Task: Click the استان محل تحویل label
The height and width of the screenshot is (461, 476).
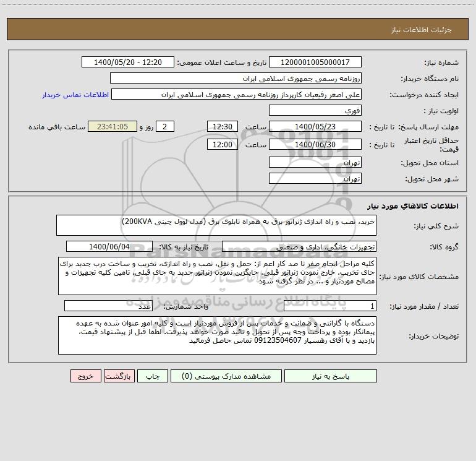Action: [430, 163]
